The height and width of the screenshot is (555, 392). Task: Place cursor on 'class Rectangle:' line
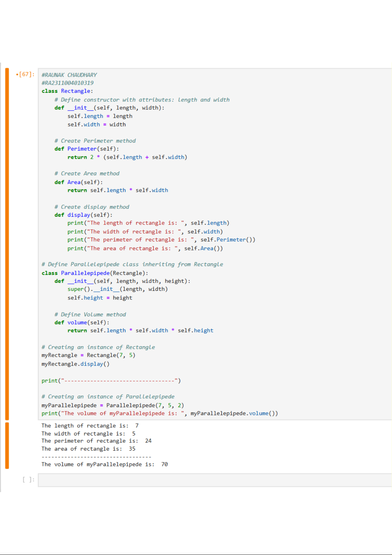[x=67, y=91]
